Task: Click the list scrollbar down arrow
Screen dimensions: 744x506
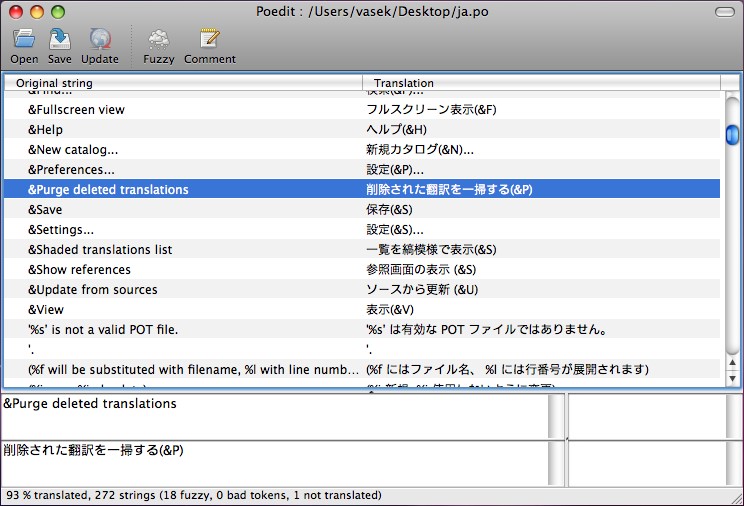Action: [x=732, y=379]
